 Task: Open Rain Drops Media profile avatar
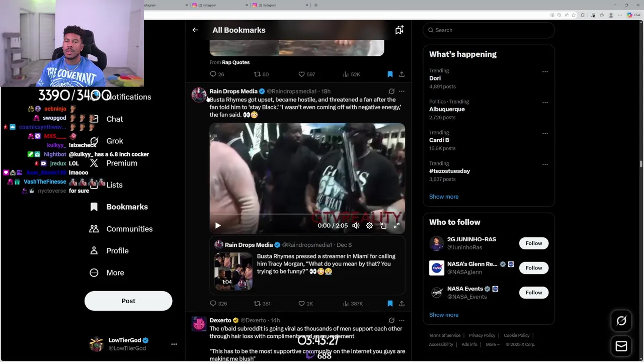pos(199,95)
